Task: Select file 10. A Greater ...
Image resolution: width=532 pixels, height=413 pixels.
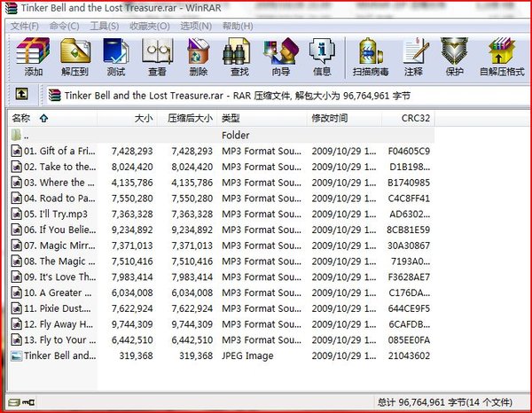Action: coord(58,292)
